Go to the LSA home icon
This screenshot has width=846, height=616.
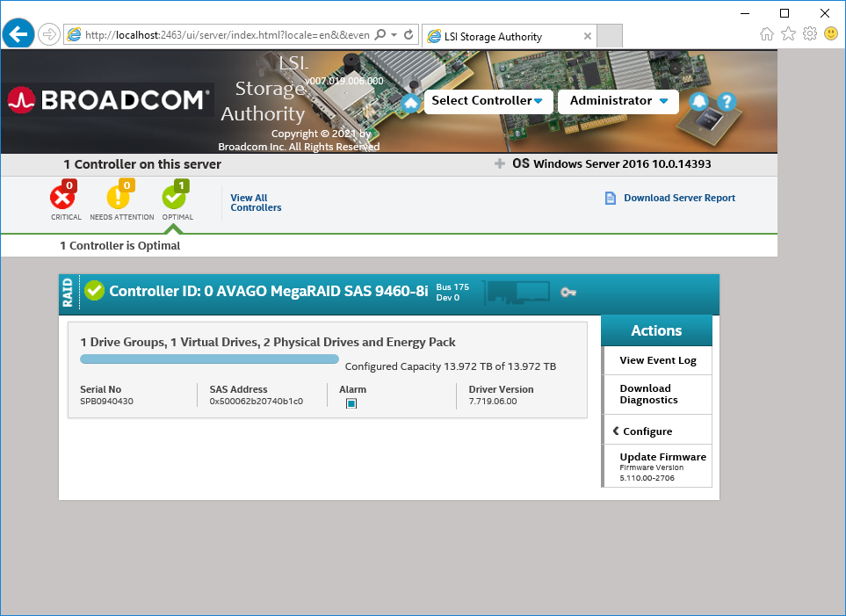point(410,102)
